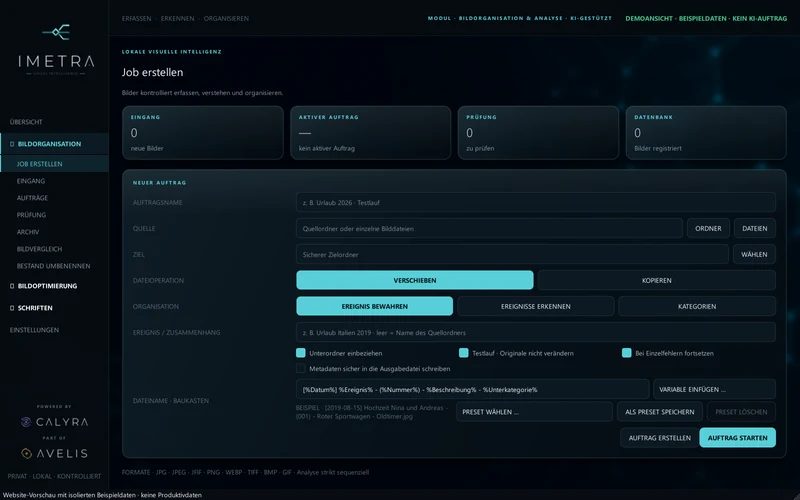Open Prüfung in the sidebar
Viewport: 800px width, 500px height.
click(31, 215)
